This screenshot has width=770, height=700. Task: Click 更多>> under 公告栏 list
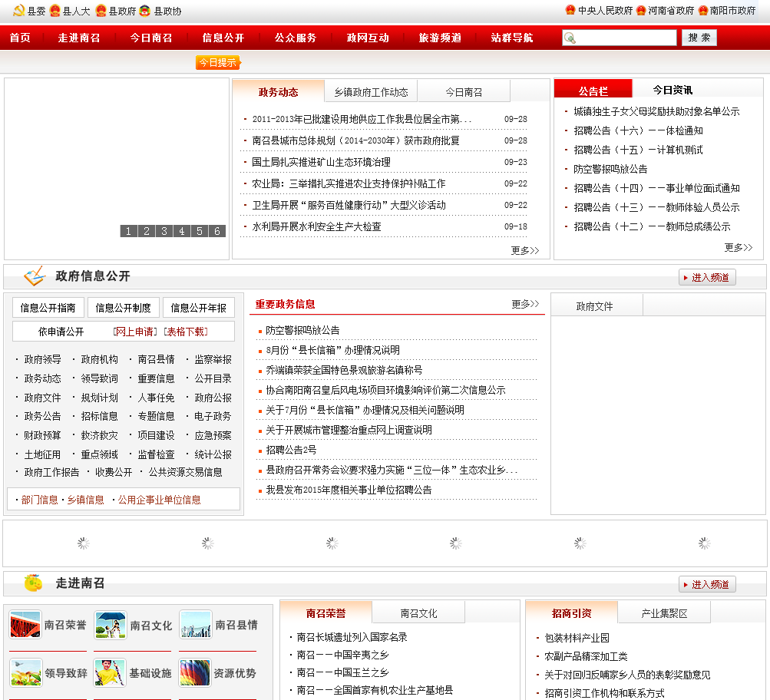pyautogui.click(x=739, y=247)
